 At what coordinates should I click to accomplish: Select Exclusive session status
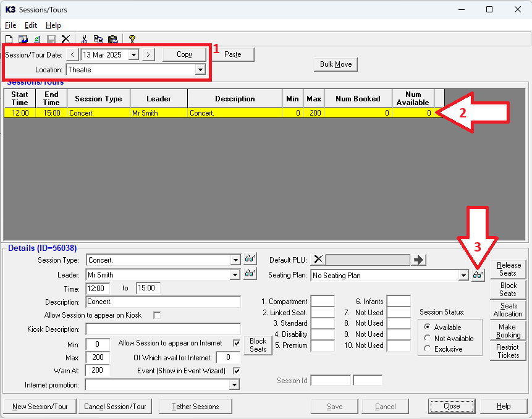pyautogui.click(x=428, y=349)
